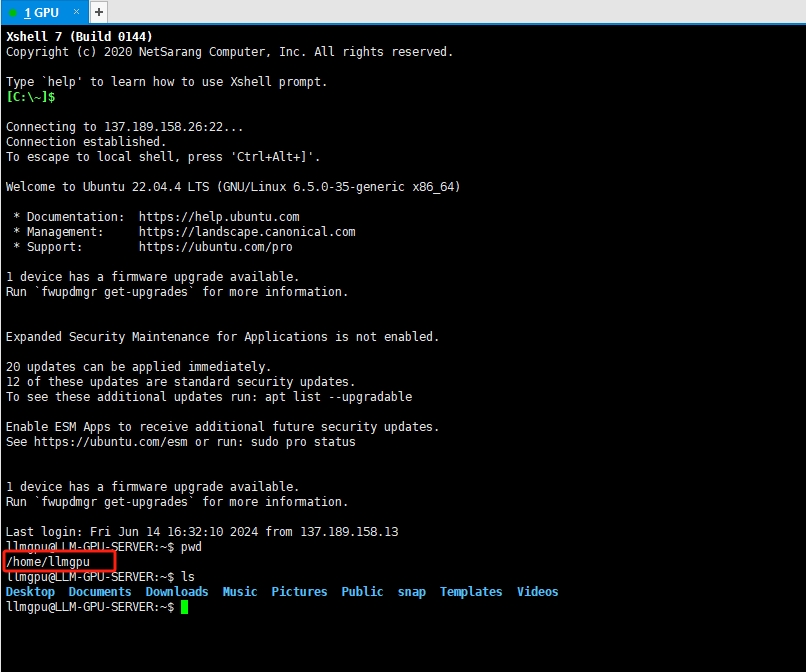Click the green connection status dot

click(14, 12)
